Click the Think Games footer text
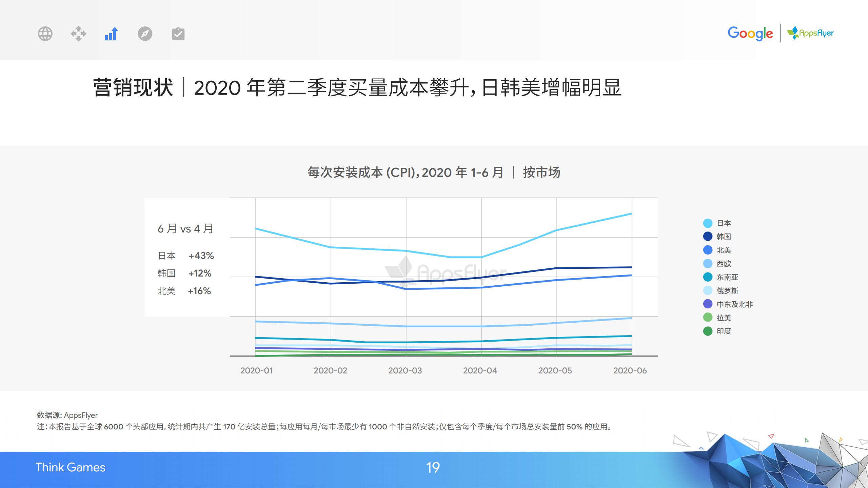868x488 pixels. tap(71, 467)
